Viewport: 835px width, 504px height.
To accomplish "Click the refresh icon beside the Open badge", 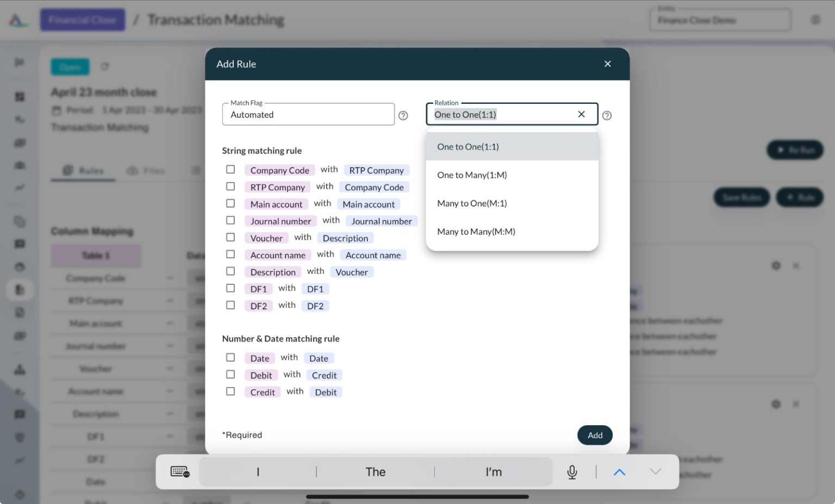I will click(x=105, y=66).
